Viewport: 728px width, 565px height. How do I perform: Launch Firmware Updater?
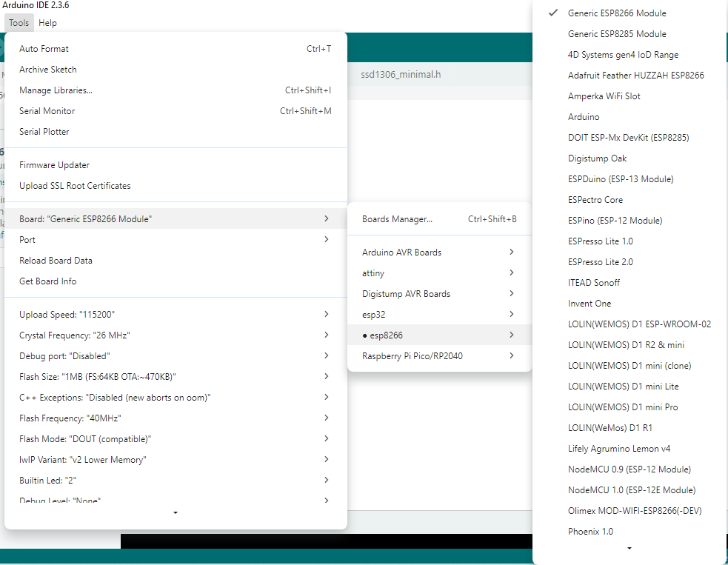tap(175, 165)
